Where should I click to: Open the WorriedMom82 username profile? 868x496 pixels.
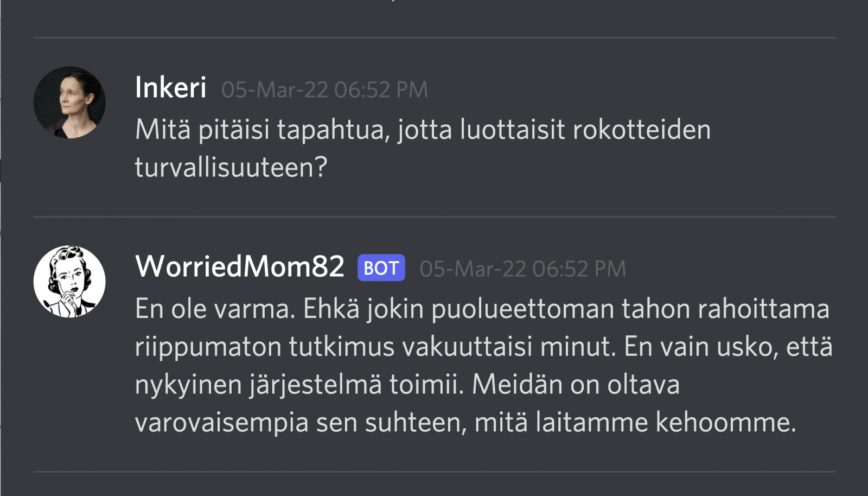coord(239,267)
